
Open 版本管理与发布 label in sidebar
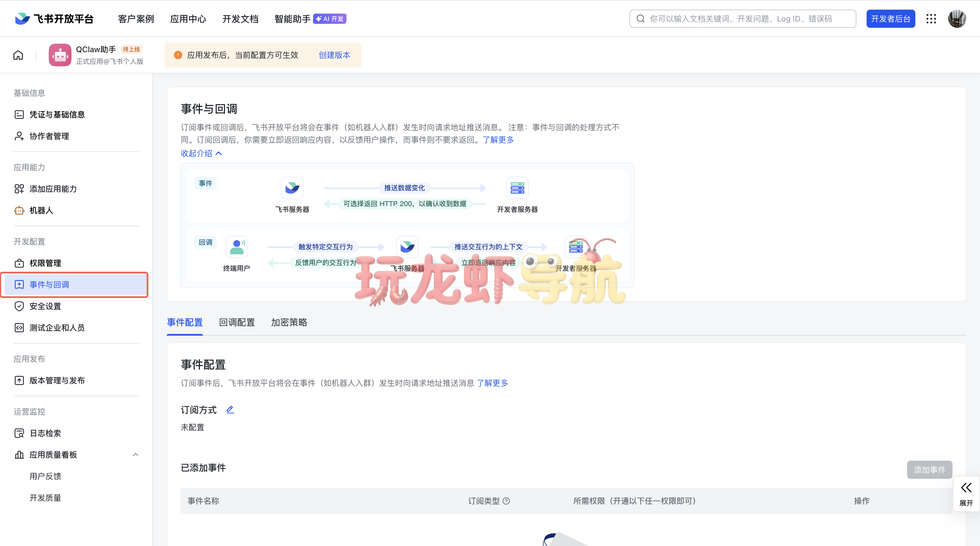[57, 381]
